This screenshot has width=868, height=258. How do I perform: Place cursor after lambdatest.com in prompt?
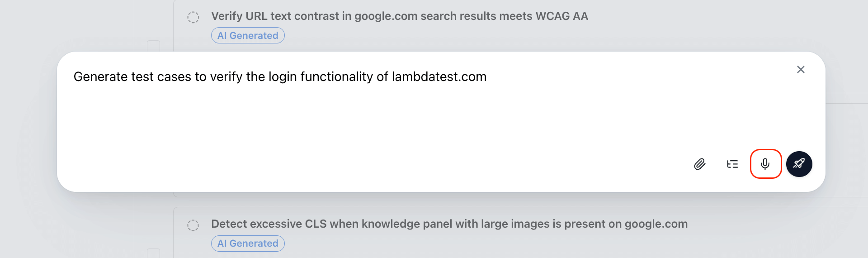click(488, 77)
